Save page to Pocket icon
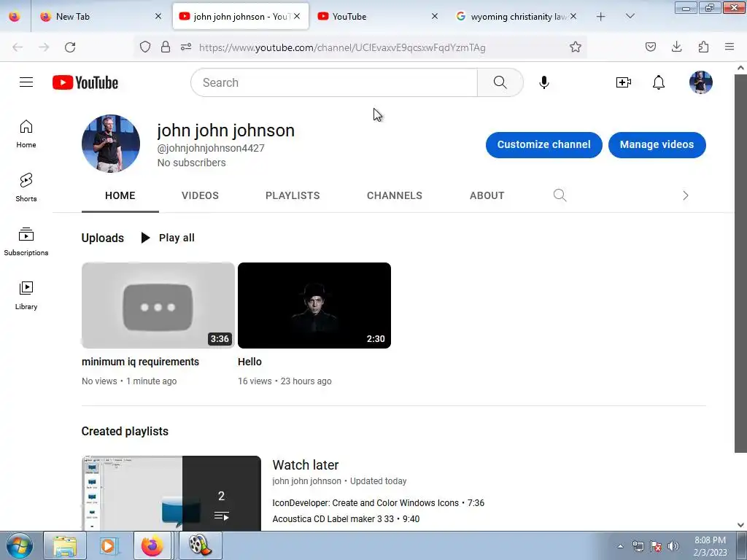 tap(650, 47)
